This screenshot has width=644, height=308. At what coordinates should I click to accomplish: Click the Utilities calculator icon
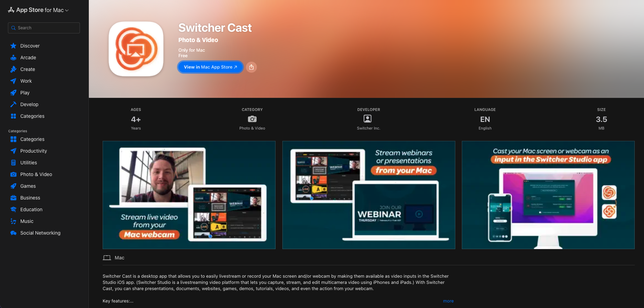(x=13, y=163)
